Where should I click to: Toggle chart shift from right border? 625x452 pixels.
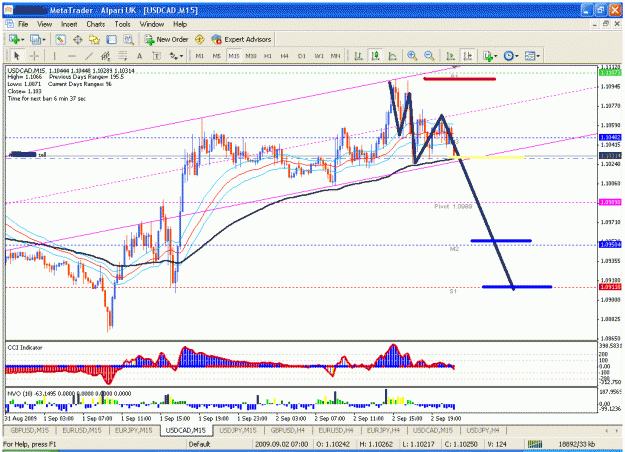[x=467, y=56]
